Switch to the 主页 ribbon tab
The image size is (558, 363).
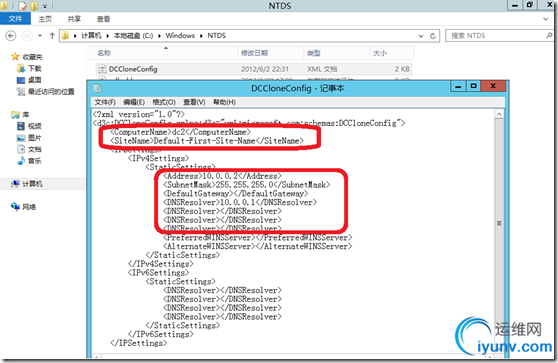(45, 19)
